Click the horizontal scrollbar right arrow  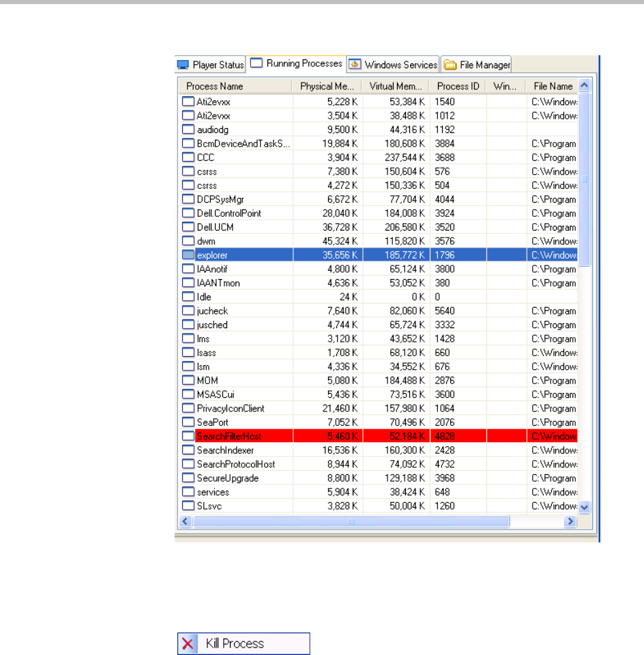[x=570, y=521]
